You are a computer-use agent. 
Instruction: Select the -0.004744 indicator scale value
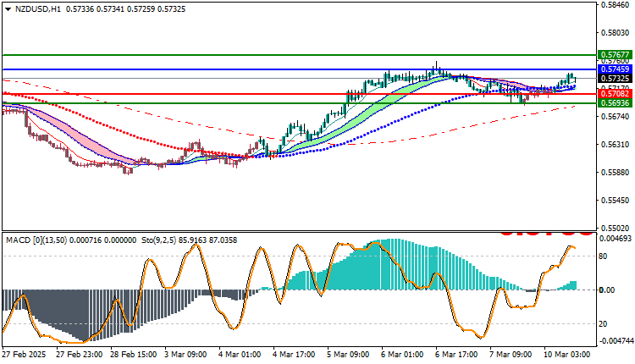616,340
